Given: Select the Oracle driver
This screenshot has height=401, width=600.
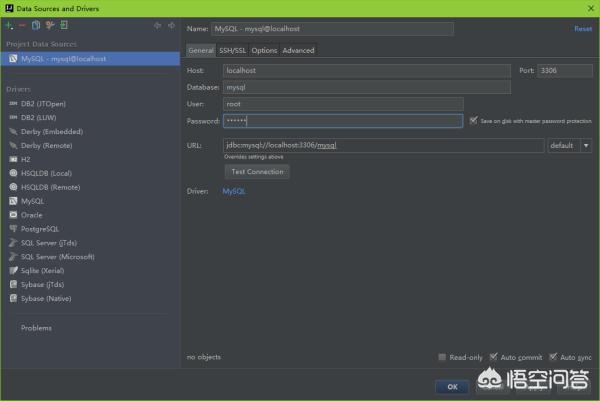Looking at the screenshot, I should pos(31,215).
